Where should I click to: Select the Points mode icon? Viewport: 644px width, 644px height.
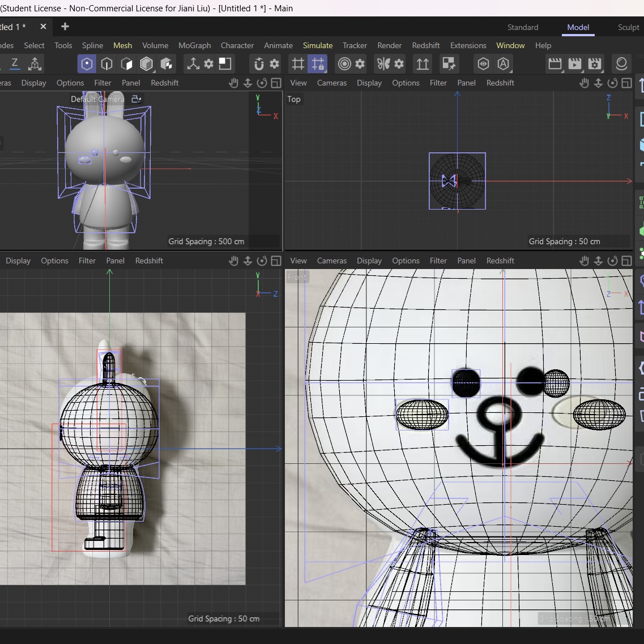pos(87,63)
